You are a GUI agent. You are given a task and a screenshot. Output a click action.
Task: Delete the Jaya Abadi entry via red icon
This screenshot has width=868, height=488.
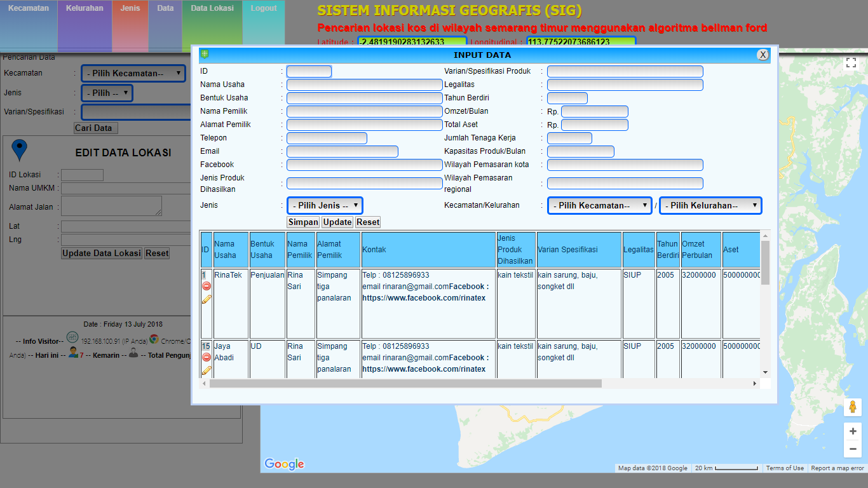[207, 358]
